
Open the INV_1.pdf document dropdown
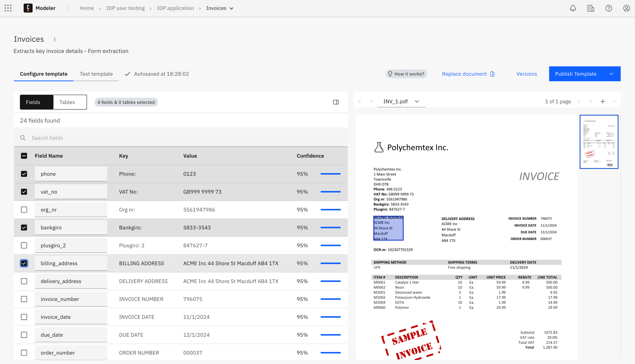(x=401, y=102)
